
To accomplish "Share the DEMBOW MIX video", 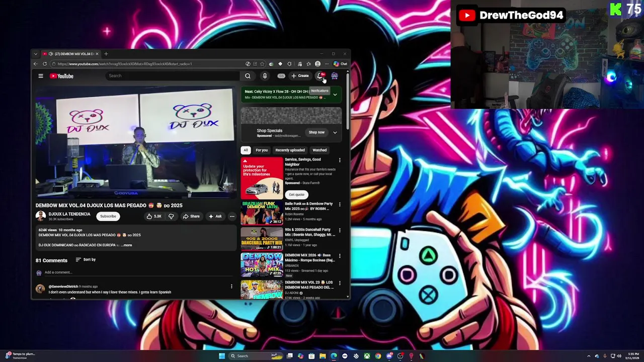I will [191, 216].
